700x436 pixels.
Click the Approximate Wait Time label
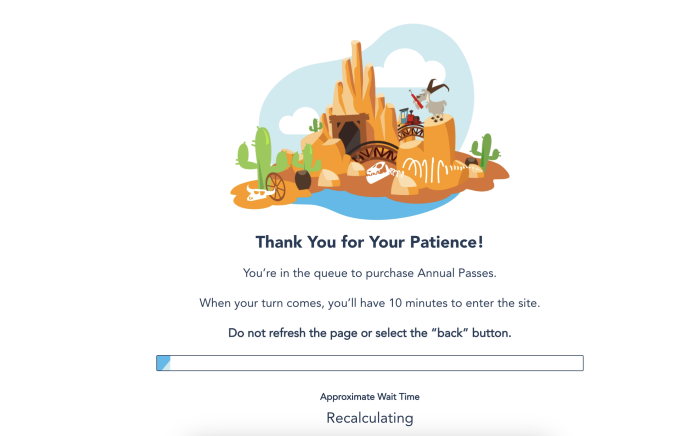pos(370,397)
